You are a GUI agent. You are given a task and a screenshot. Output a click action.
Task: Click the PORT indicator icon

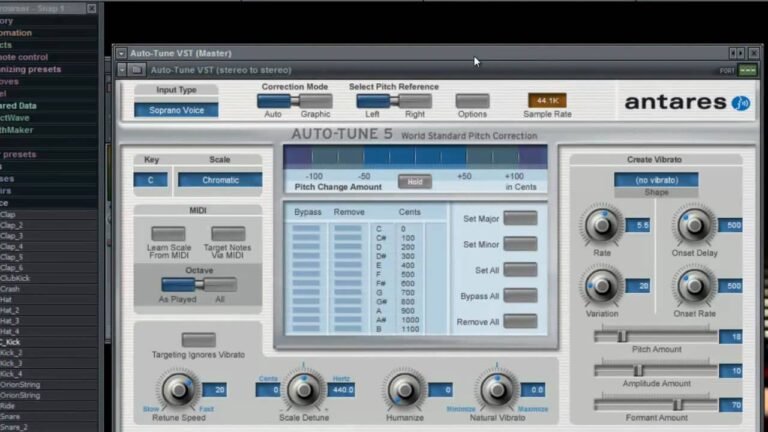tap(748, 71)
